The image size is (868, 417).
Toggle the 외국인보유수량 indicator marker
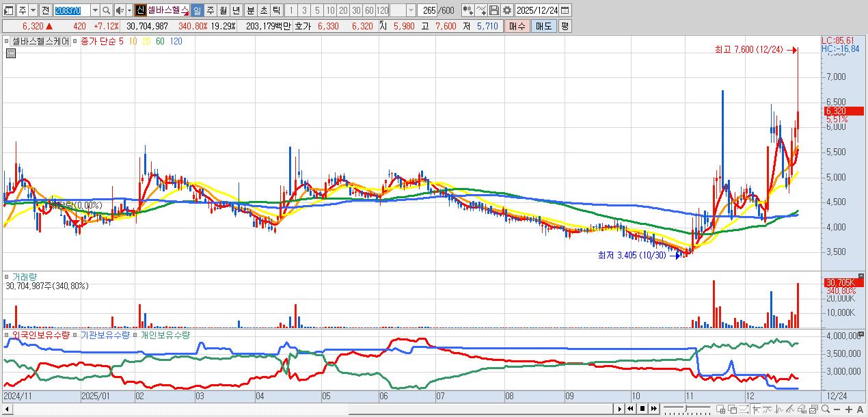(x=7, y=335)
